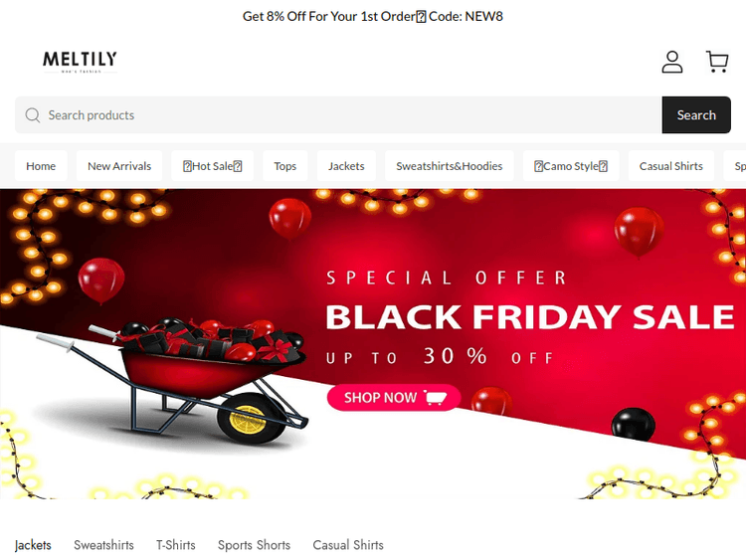The width and height of the screenshot is (746, 560).
Task: Switch to the T-Shirts product tab
Action: (x=175, y=545)
